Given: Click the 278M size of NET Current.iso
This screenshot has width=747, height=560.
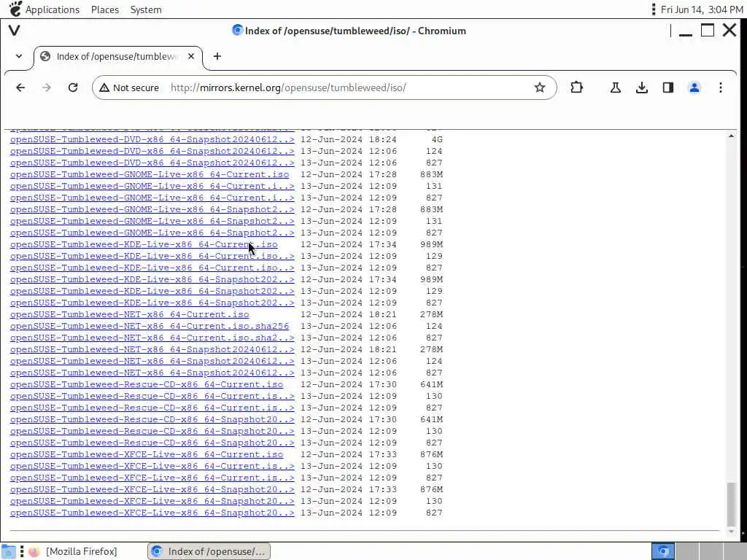Looking at the screenshot, I should [431, 314].
